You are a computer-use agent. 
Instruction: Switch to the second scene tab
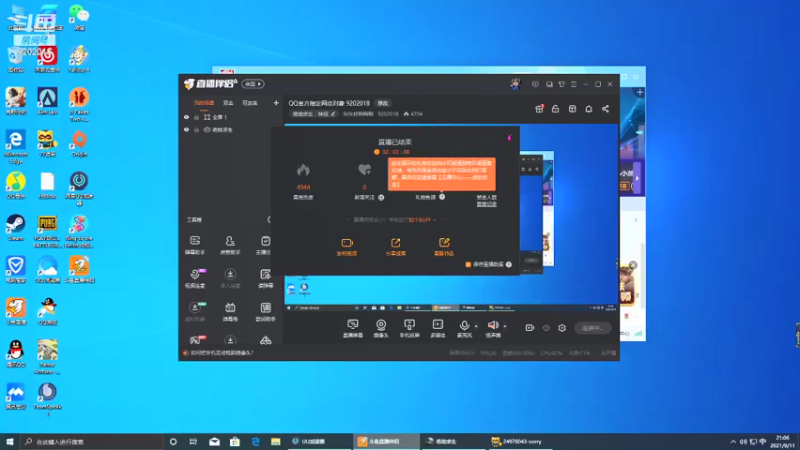pos(228,103)
